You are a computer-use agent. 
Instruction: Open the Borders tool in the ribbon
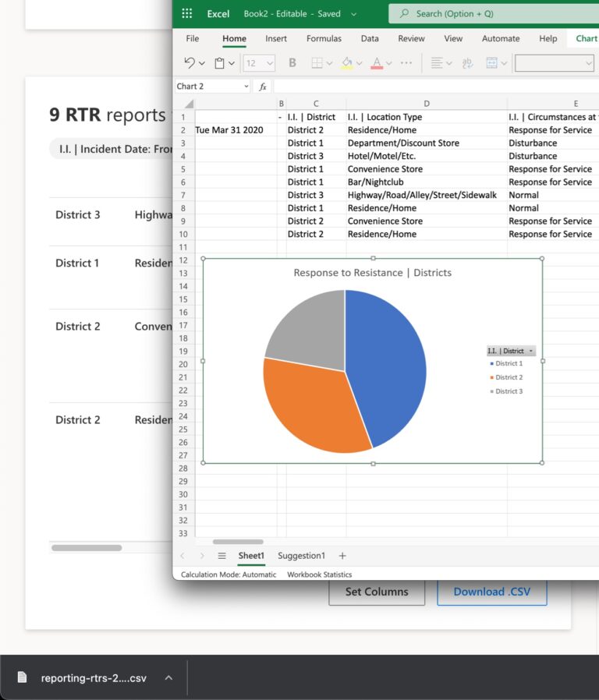pyautogui.click(x=317, y=63)
